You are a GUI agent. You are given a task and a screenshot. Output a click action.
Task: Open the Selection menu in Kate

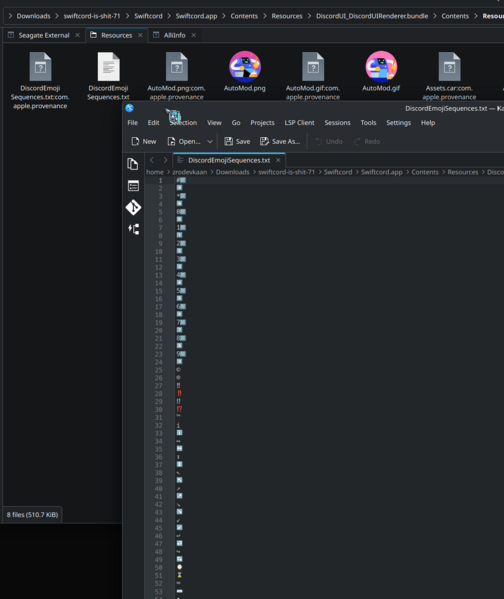tap(183, 123)
